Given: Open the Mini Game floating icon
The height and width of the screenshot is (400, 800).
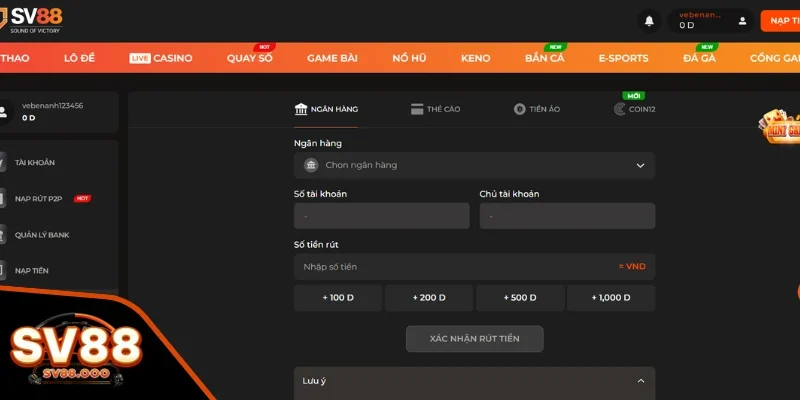Looking at the screenshot, I should click(x=779, y=126).
